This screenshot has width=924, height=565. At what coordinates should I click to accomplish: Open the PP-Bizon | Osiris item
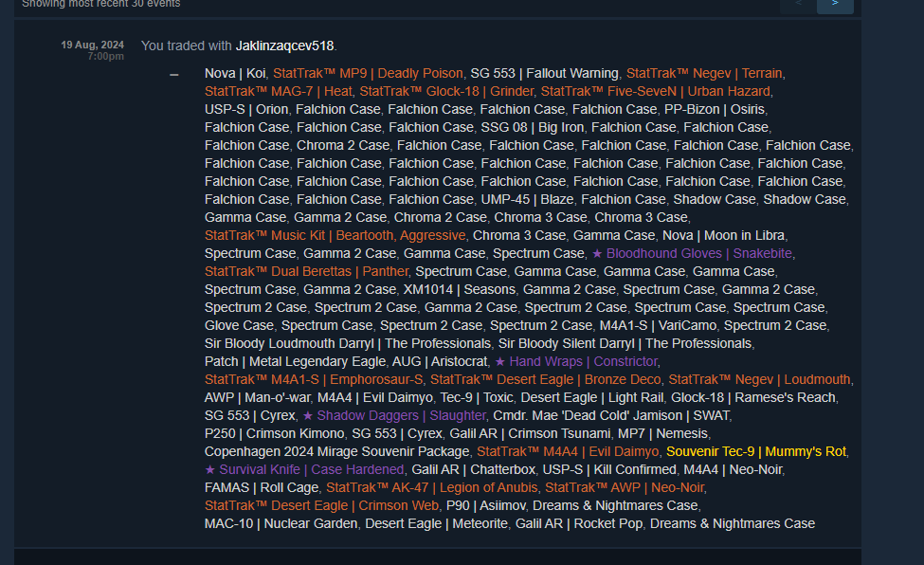click(x=715, y=110)
